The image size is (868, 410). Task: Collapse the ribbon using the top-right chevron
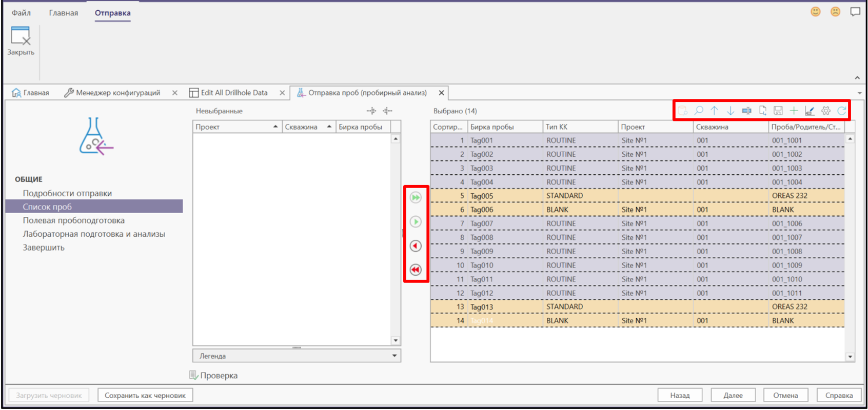(857, 78)
